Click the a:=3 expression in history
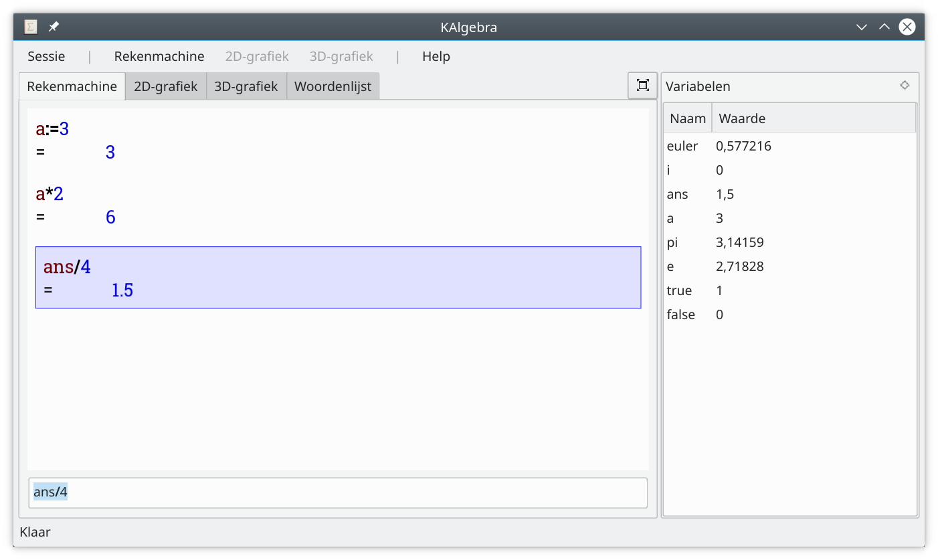The height and width of the screenshot is (560, 938). click(52, 129)
